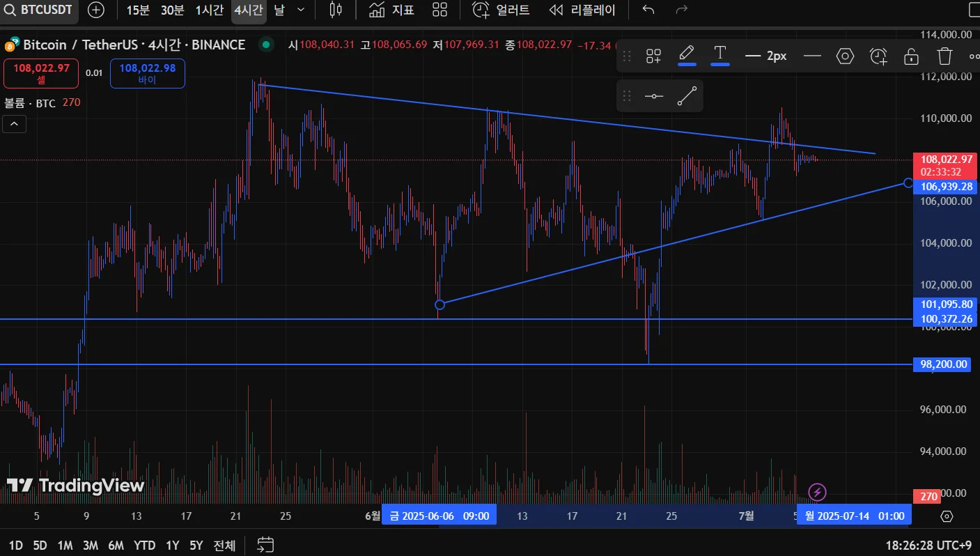This screenshot has width=980, height=556.
Task: Set the date range to 1Y
Action: [x=173, y=546]
